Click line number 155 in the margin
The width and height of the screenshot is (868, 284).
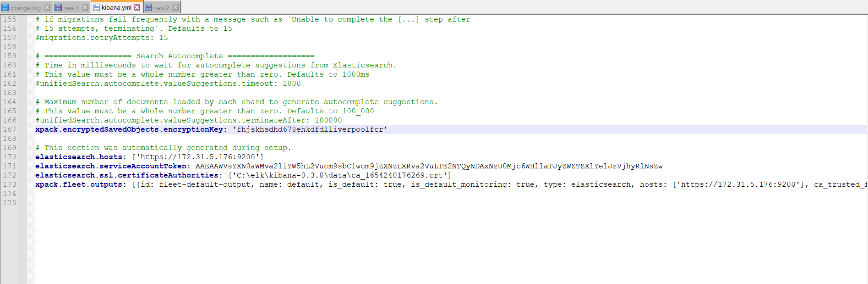coord(10,19)
